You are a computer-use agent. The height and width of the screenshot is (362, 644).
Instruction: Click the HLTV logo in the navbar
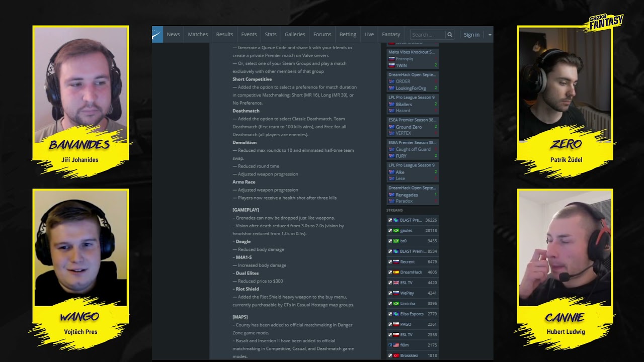[x=157, y=35]
